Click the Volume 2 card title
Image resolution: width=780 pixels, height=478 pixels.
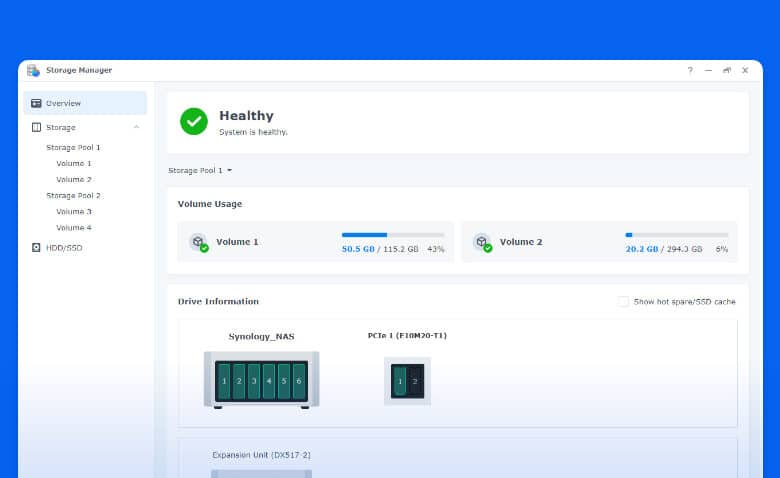click(x=521, y=242)
